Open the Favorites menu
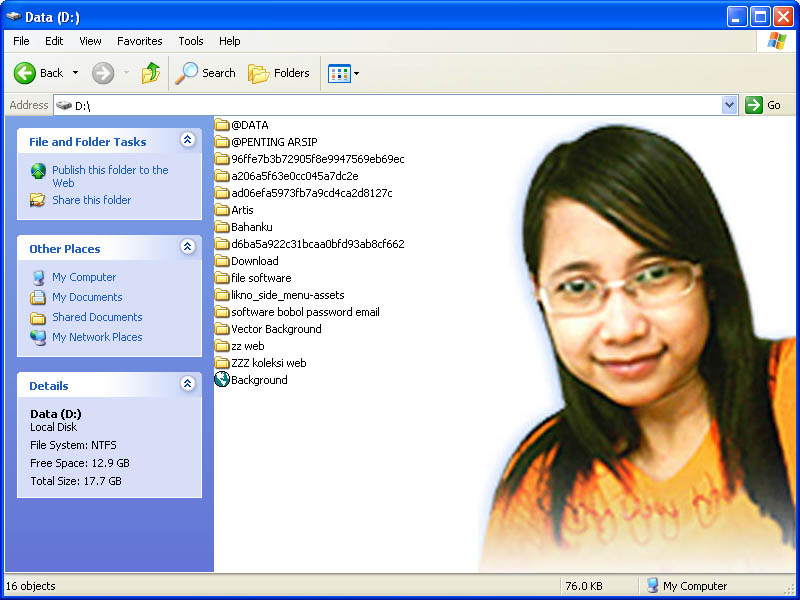 (x=140, y=41)
